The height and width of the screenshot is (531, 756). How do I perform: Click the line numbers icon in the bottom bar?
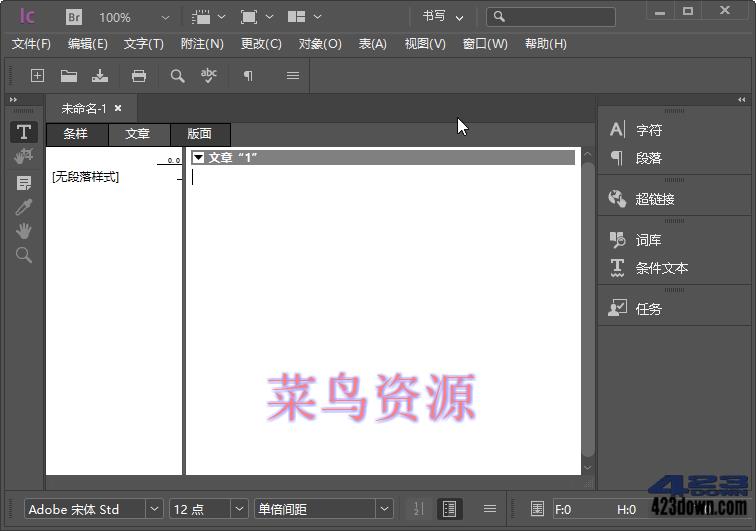pos(418,509)
